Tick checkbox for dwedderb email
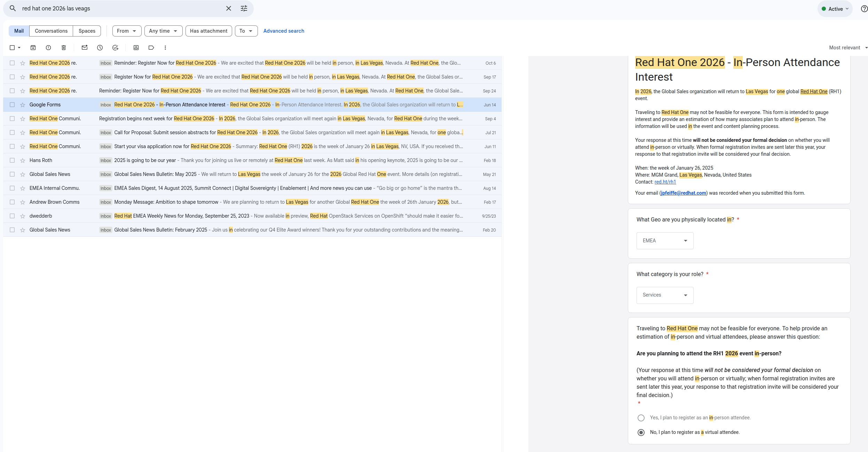 pos(12,216)
